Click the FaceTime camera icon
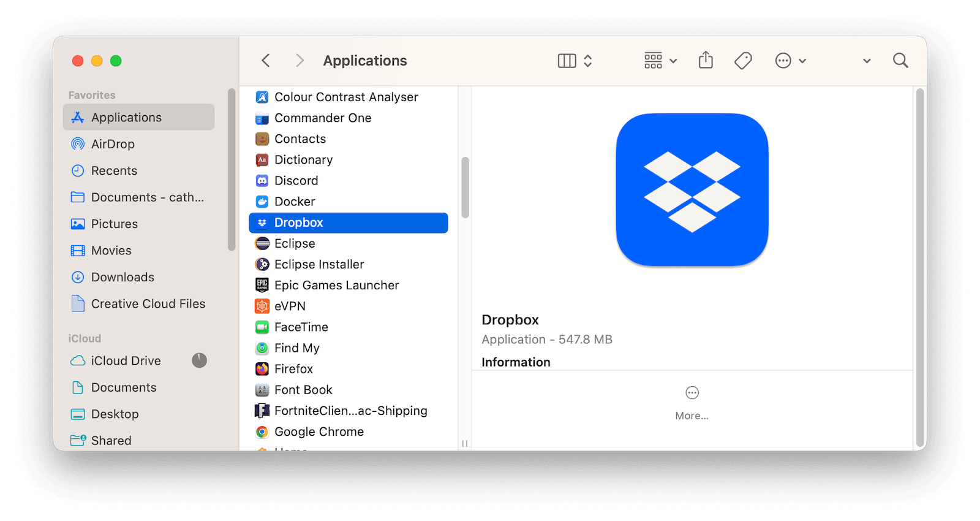 pos(262,327)
